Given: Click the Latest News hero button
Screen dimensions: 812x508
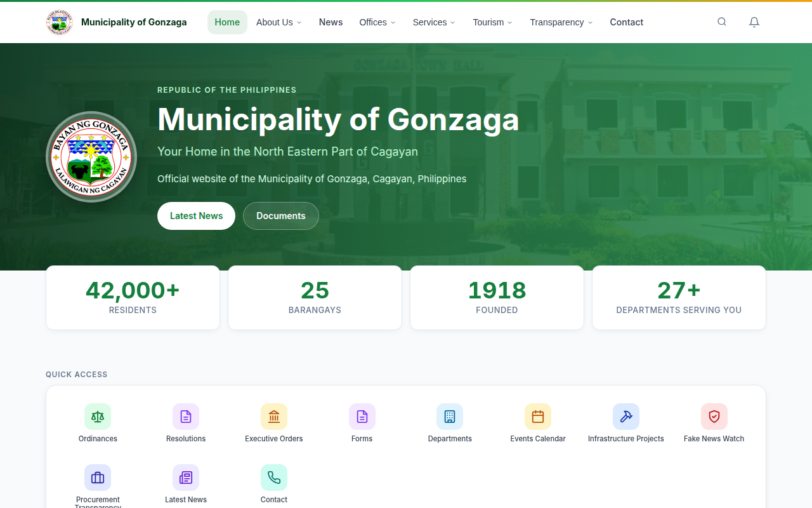Looking at the screenshot, I should 196,216.
